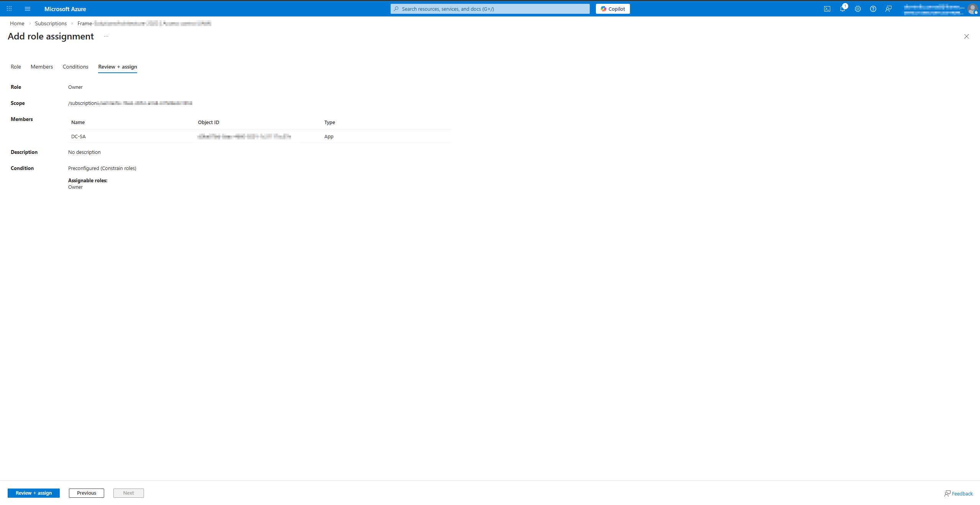The image size is (980, 505).
Task: Click the blue Review + assign button
Action: click(34, 493)
